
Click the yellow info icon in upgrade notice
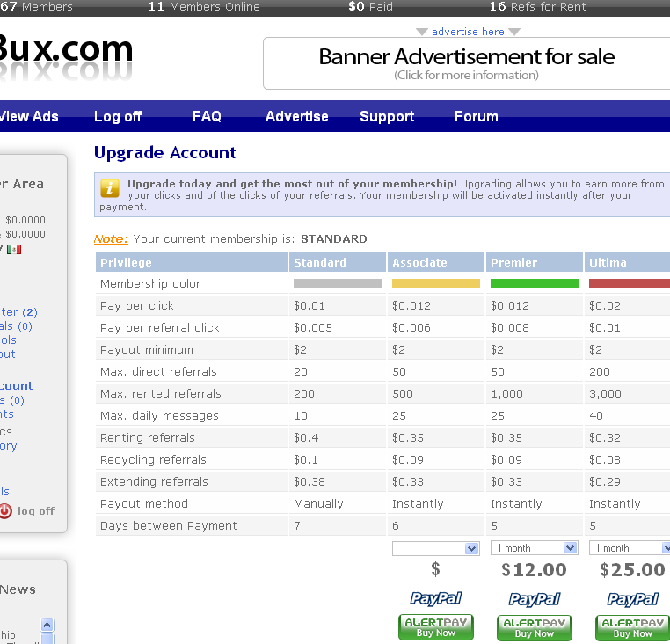tap(110, 188)
